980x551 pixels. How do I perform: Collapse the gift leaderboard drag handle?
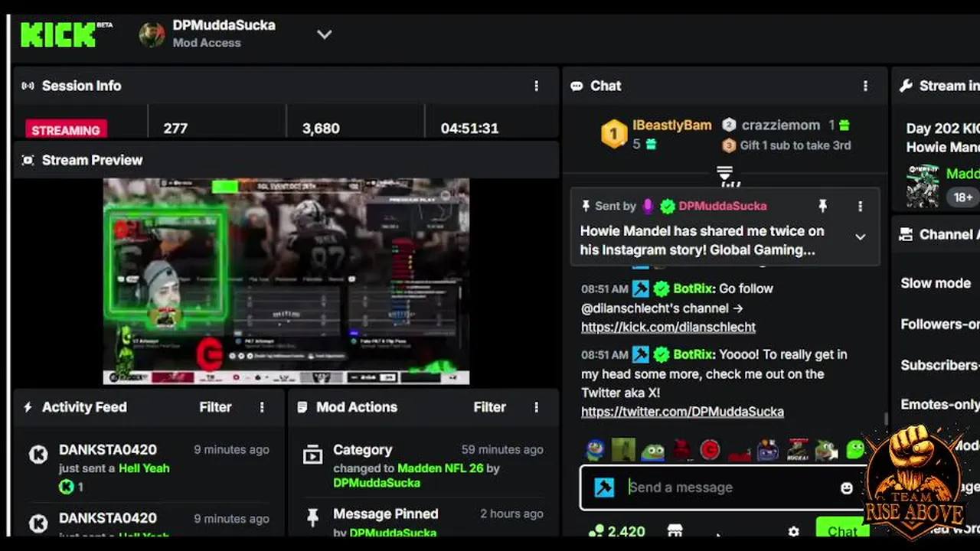[x=724, y=173]
